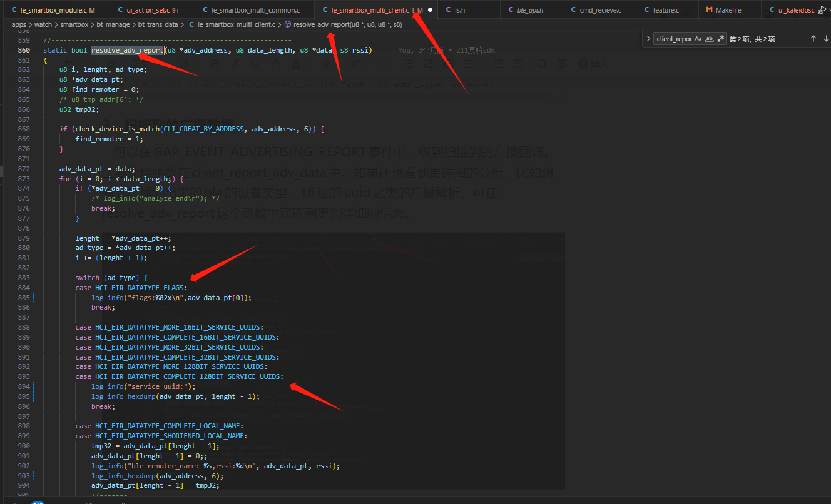Go to next match arrow in find
This screenshot has width=831, height=504.
(826, 39)
